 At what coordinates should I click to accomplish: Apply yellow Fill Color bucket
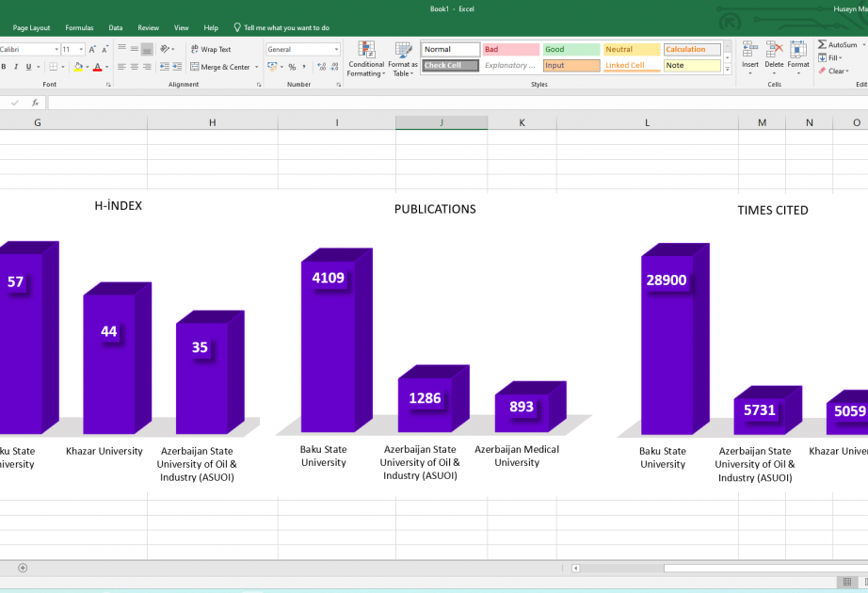(x=78, y=67)
